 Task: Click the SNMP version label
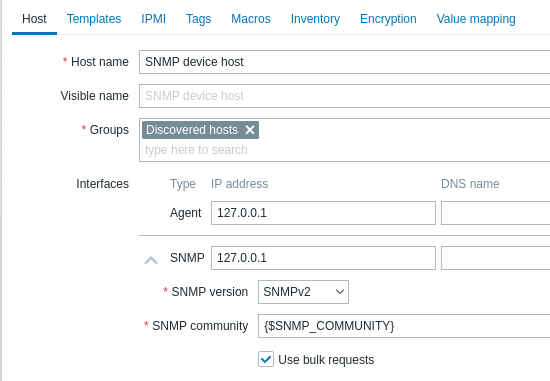coord(210,292)
